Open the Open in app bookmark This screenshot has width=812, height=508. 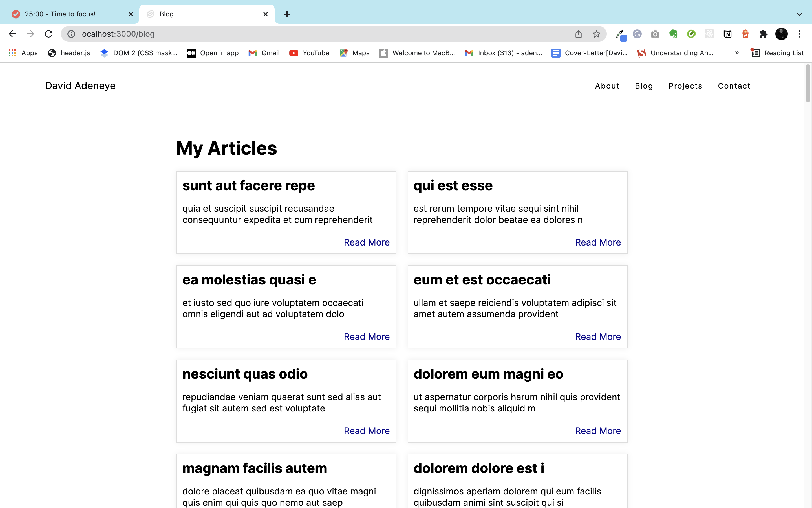coord(213,53)
